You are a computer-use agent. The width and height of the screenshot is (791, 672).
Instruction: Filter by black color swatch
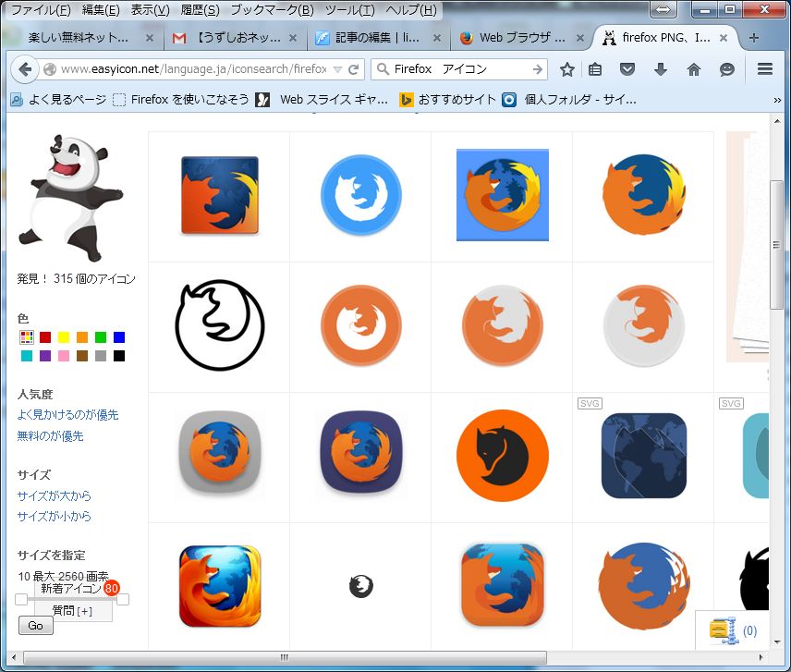click(x=119, y=356)
